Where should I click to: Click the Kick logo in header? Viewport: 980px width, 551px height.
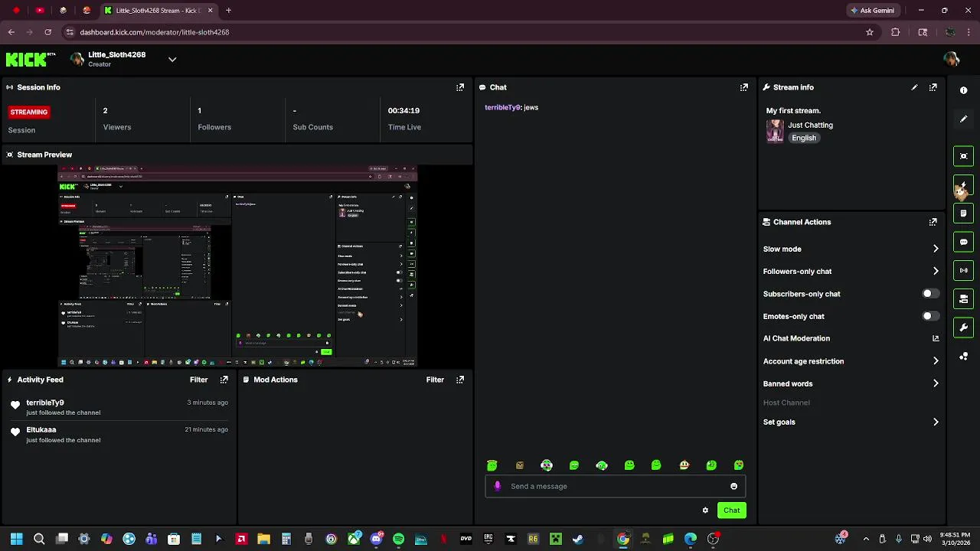(31, 60)
